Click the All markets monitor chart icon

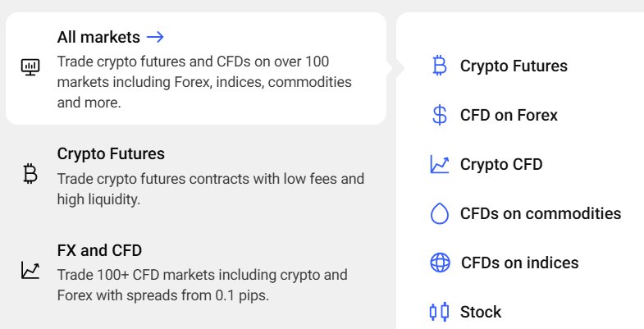click(30, 67)
